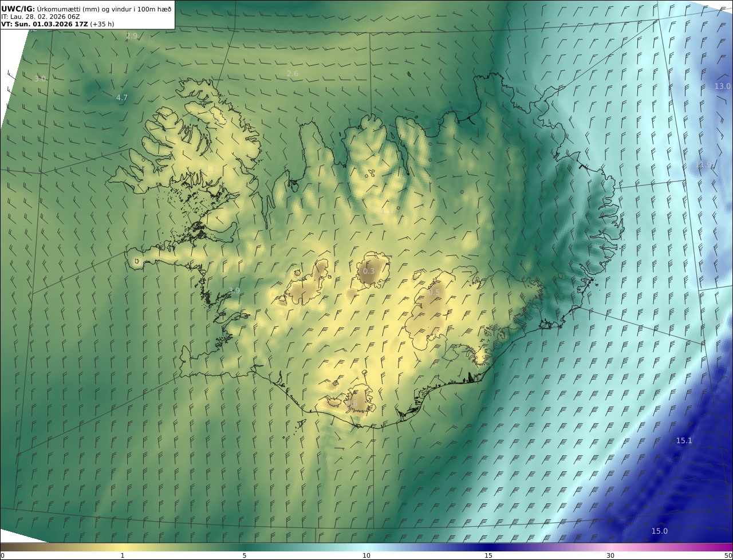Click the 5 tick on the color scale
This screenshot has width=733, height=560.
tap(245, 555)
